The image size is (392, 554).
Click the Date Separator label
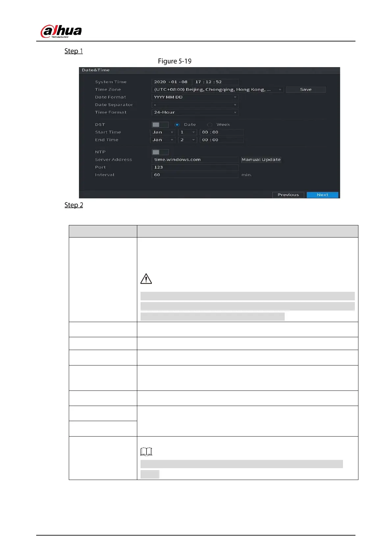pyautogui.click(x=114, y=105)
